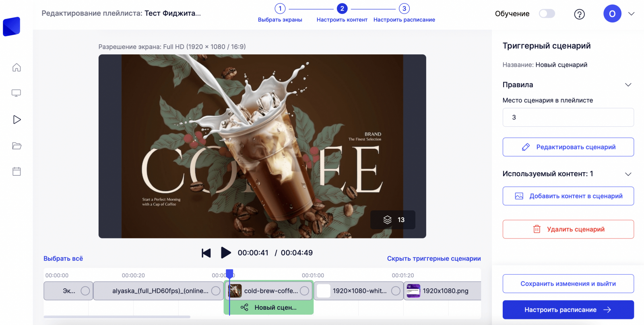Click the Название: Новый сценарий text
644x325 pixels.
pos(545,65)
